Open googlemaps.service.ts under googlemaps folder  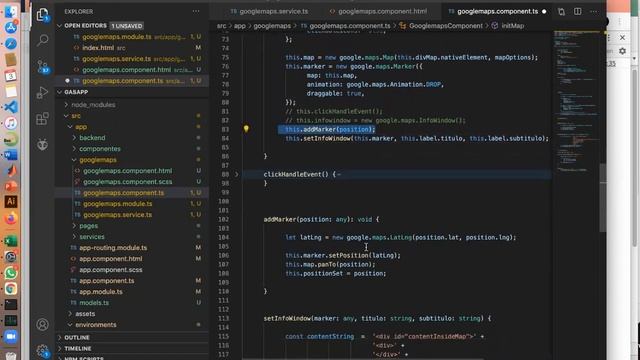click(118, 215)
